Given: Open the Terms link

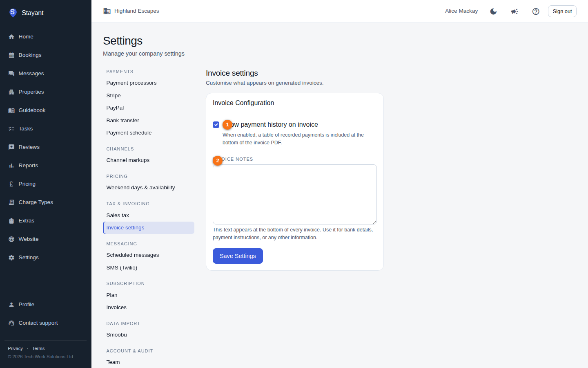Looking at the screenshot, I should pos(38,348).
